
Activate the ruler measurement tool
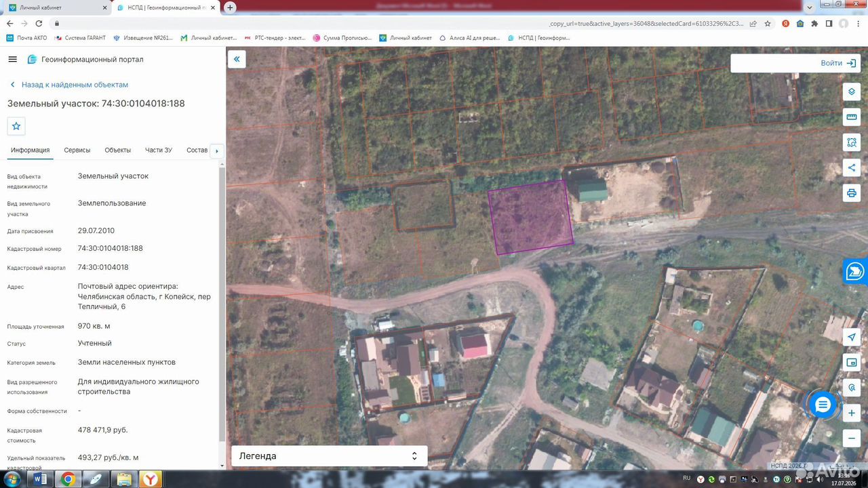tap(852, 117)
